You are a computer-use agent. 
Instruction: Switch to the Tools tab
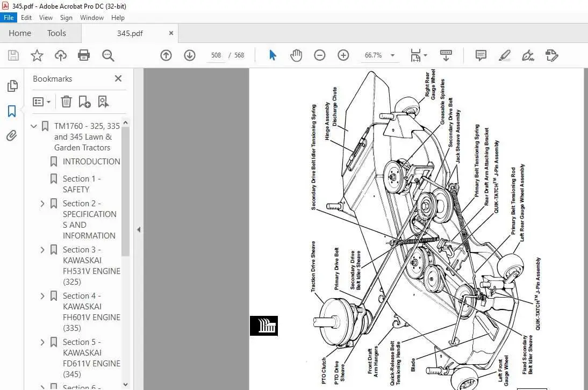point(56,33)
